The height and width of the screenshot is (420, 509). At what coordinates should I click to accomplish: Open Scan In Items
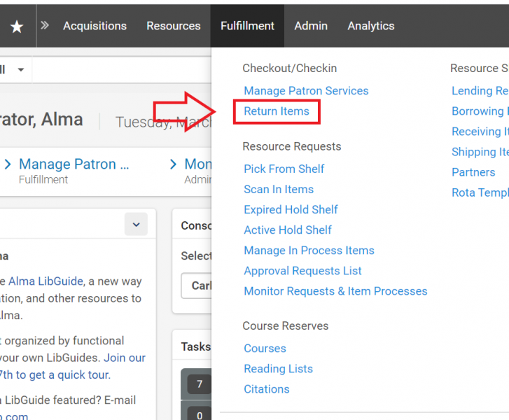point(278,189)
